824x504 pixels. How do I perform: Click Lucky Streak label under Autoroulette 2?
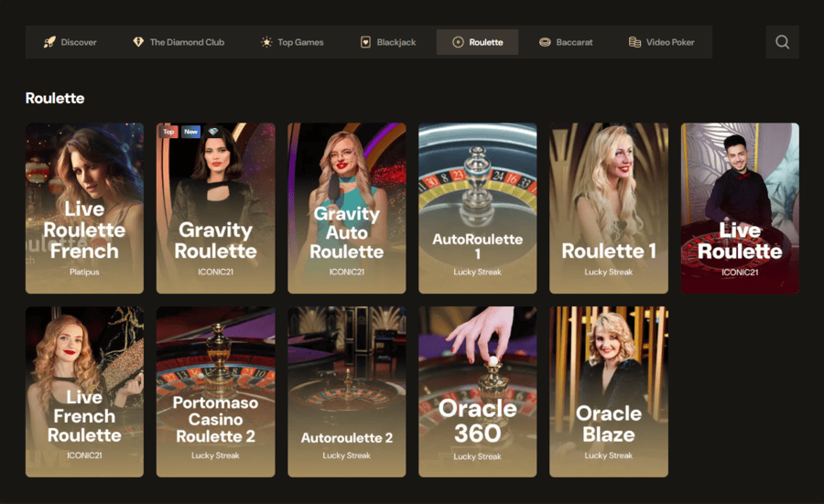(x=347, y=456)
